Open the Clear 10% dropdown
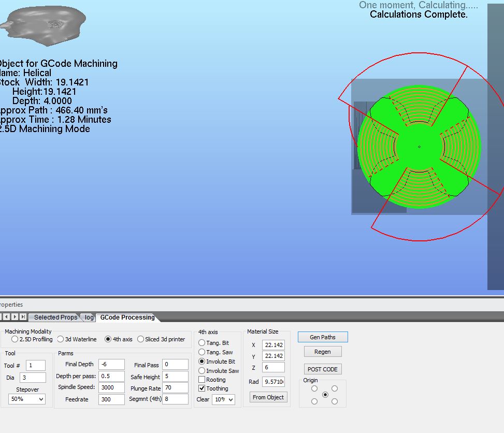The height and width of the screenshot is (433, 504). tap(223, 399)
